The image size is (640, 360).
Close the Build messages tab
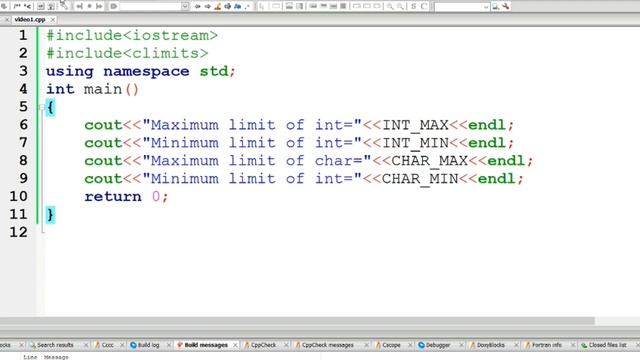235,345
